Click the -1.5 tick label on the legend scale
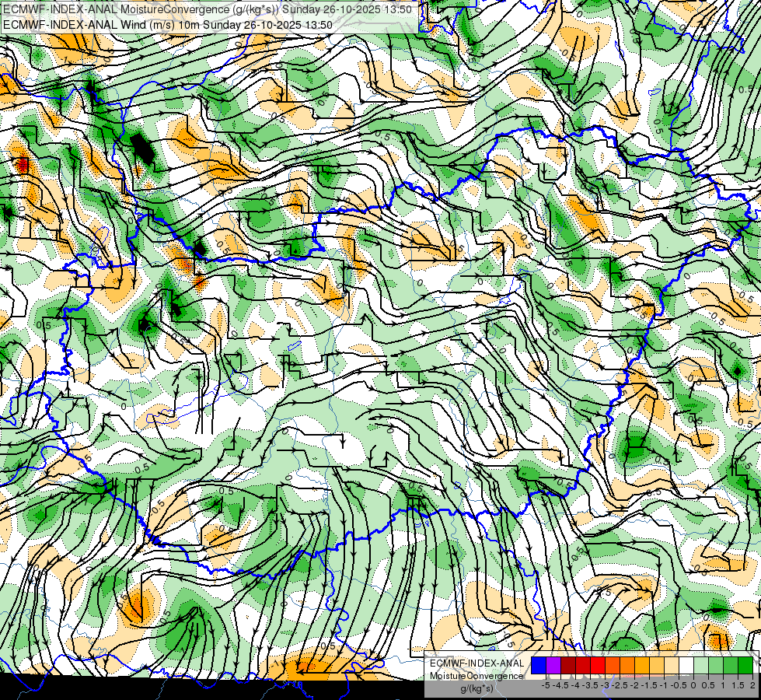The image size is (761, 700). (x=649, y=685)
